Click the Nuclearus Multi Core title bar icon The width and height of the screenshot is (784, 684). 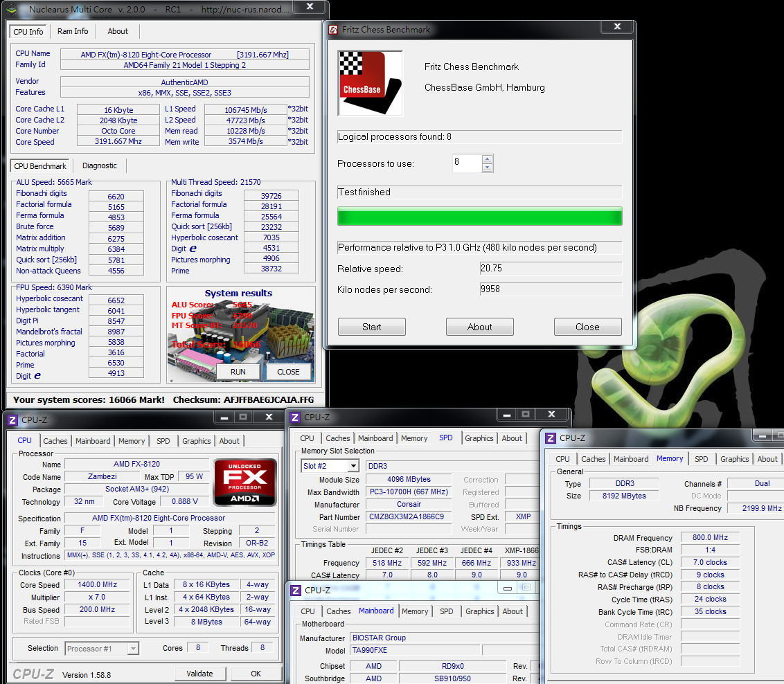[12, 9]
